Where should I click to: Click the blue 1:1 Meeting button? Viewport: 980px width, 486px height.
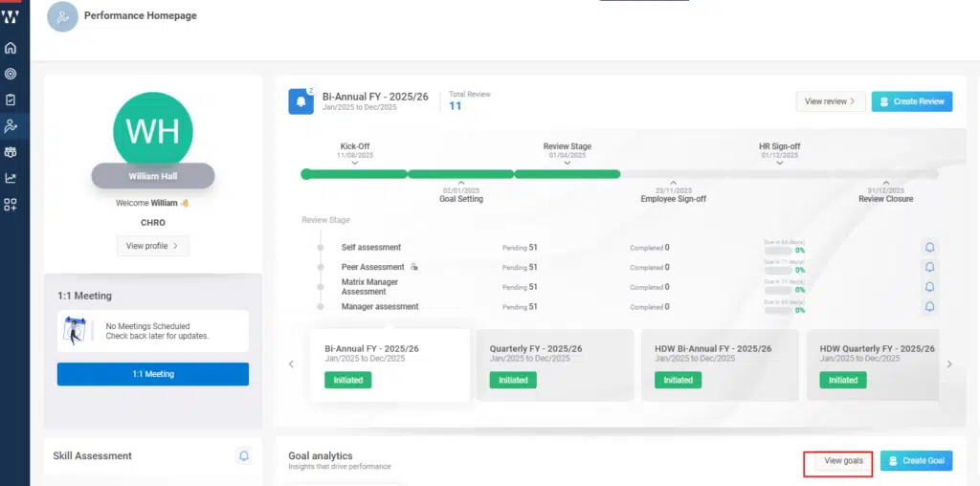point(152,374)
